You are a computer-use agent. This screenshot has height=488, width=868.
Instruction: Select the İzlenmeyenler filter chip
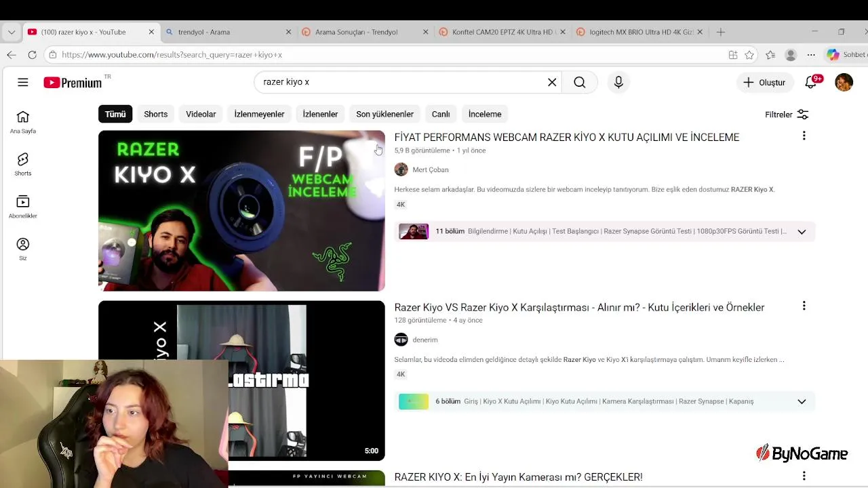coord(259,114)
